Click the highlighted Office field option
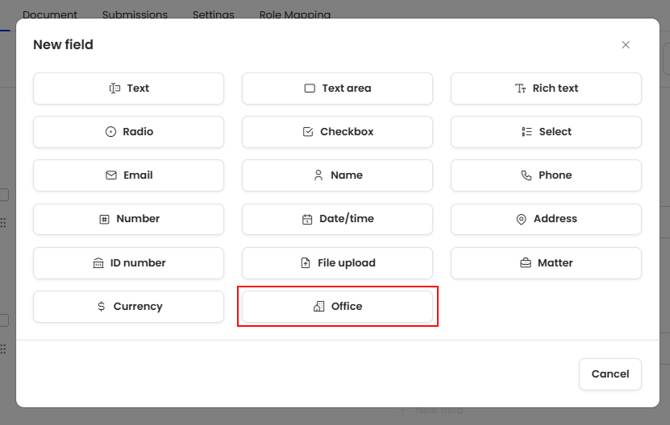The width and height of the screenshot is (670, 425). tap(337, 307)
